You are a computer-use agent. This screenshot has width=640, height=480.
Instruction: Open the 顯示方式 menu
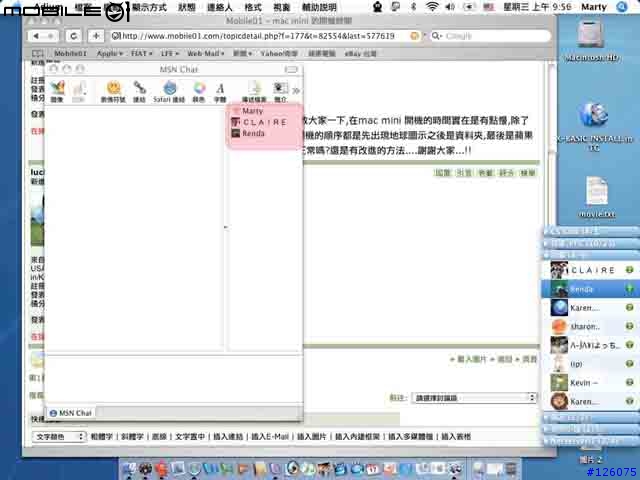(x=149, y=7)
